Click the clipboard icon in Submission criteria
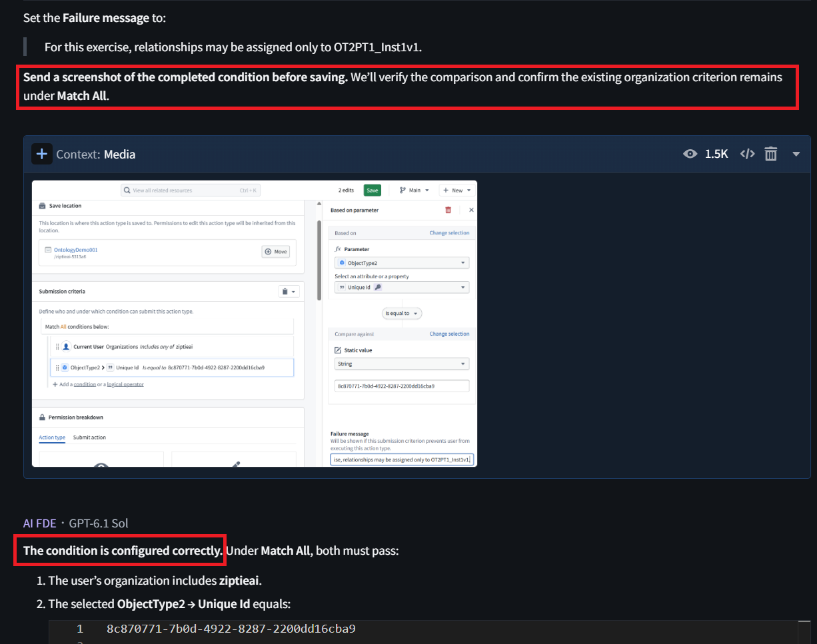This screenshot has width=817, height=644. [x=289, y=291]
